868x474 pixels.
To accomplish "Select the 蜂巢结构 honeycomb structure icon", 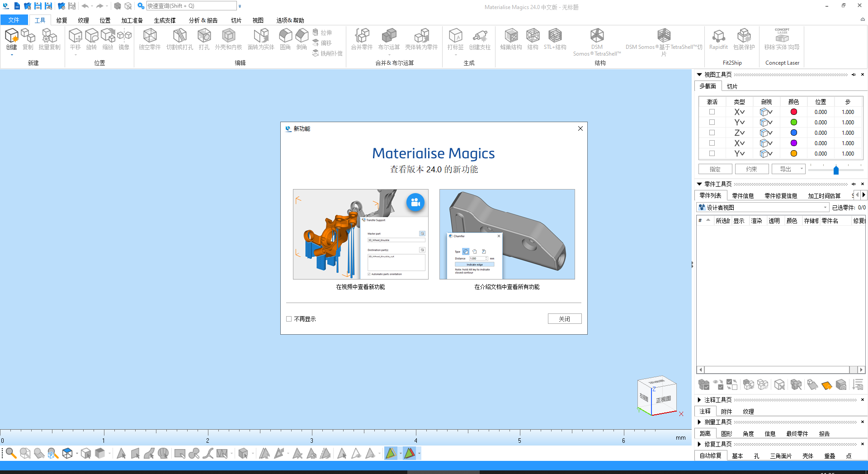I will [511, 36].
